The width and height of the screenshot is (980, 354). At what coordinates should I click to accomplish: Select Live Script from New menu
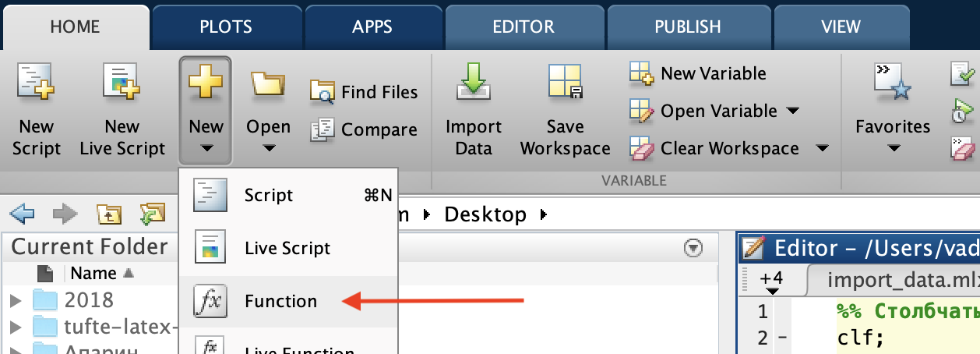coord(289,248)
